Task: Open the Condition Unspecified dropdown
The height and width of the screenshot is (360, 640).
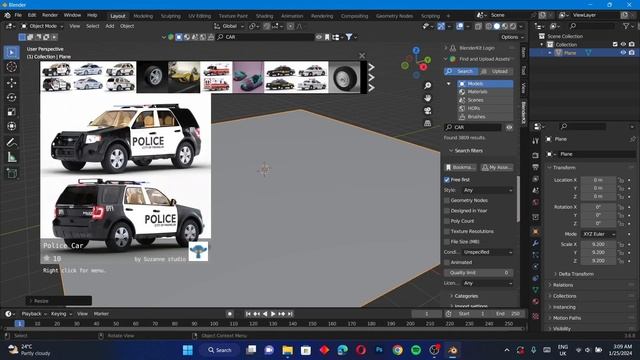Action: pyautogui.click(x=488, y=252)
